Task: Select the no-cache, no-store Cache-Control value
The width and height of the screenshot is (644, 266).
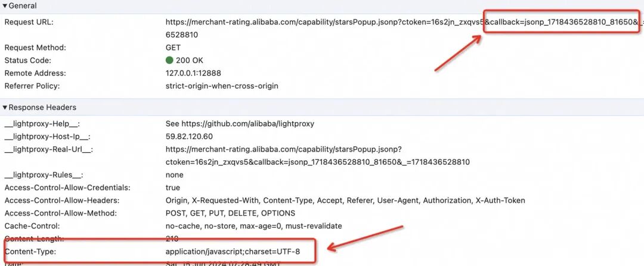Action: click(253, 226)
